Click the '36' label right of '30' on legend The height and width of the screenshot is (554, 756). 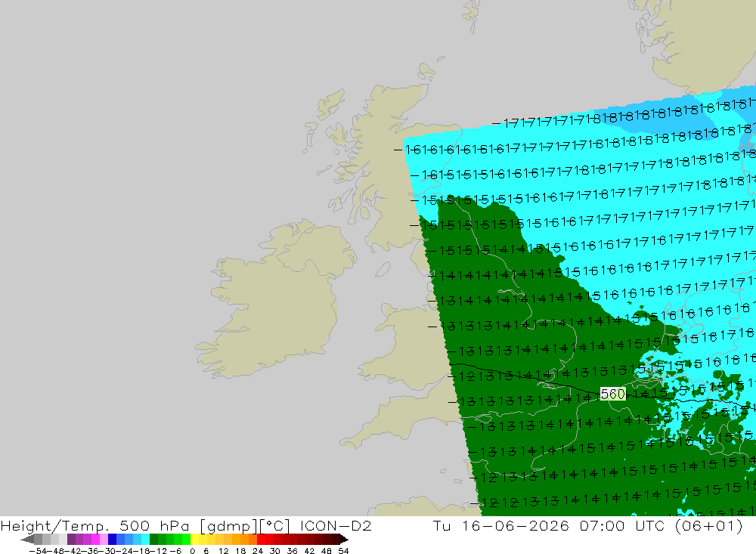point(292,551)
